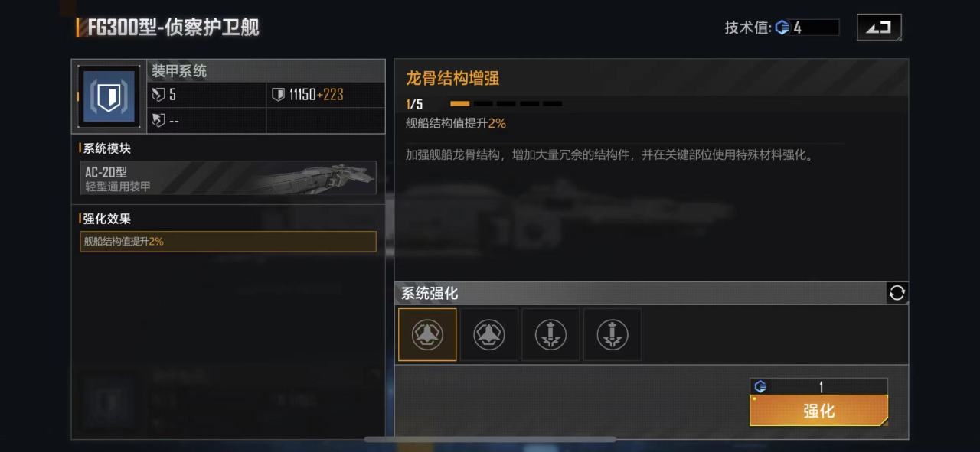
Task: Select the third pillar enhancement icon
Action: point(550,334)
